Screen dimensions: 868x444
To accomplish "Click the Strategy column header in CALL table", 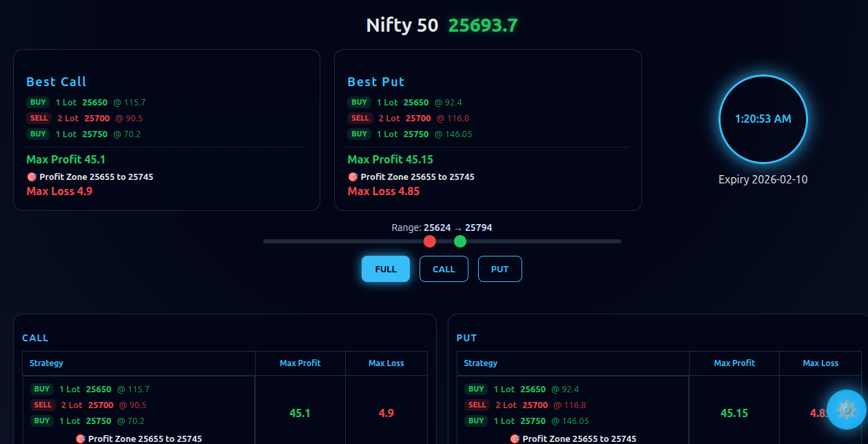I will coord(46,363).
